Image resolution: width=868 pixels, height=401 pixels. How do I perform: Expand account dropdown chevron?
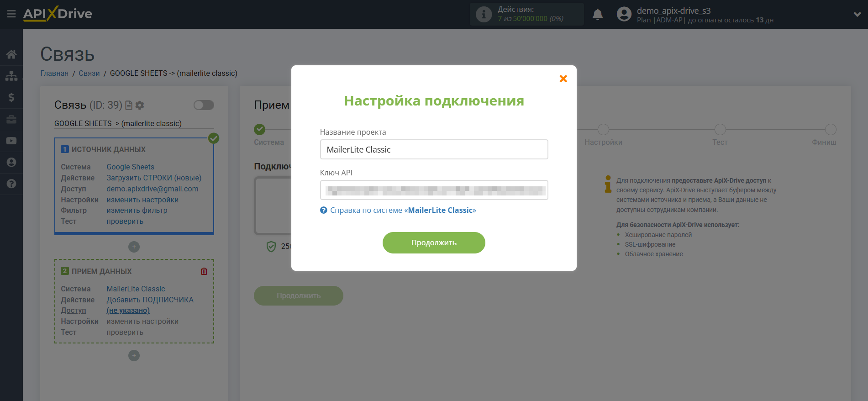pos(857,14)
